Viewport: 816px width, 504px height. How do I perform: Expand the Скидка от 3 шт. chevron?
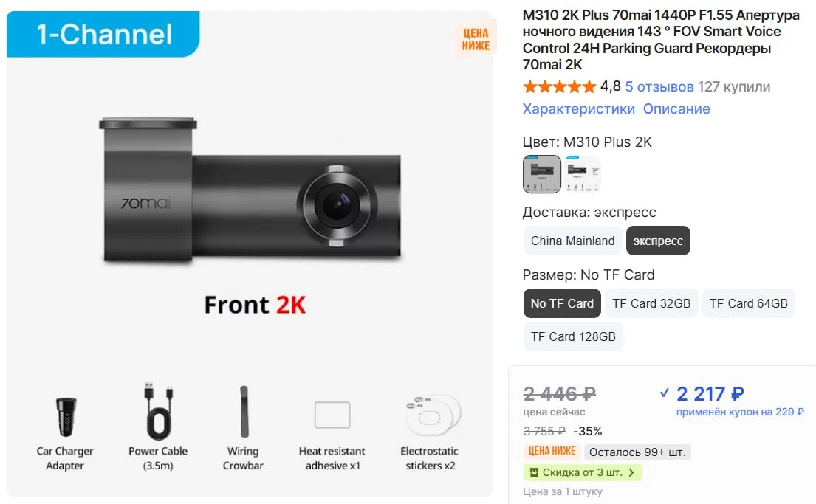(x=631, y=473)
